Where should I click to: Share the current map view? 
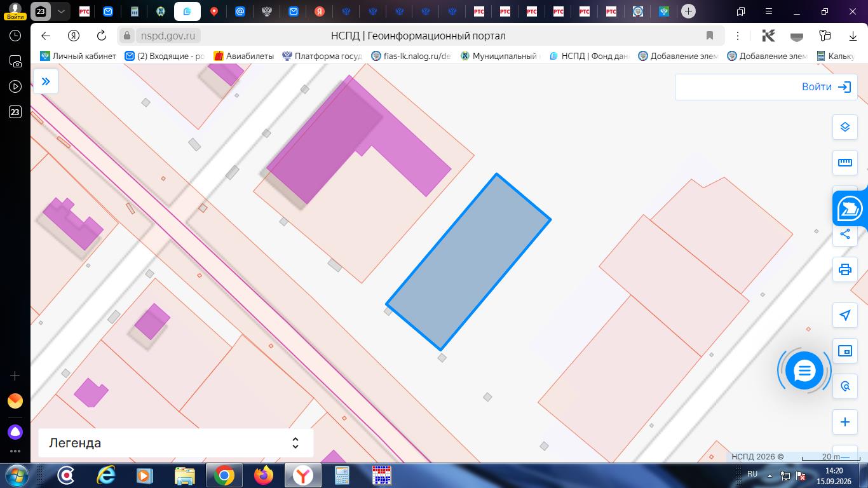[x=844, y=234]
